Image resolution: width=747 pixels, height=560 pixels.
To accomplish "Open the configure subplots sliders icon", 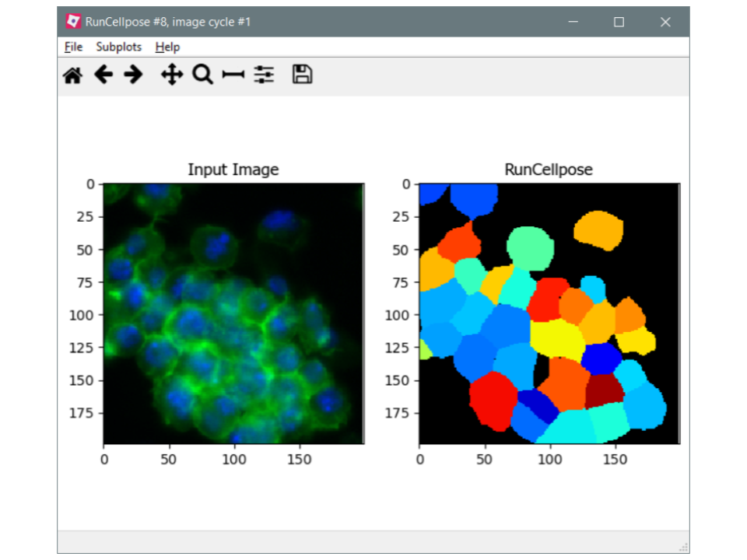I will coord(264,75).
